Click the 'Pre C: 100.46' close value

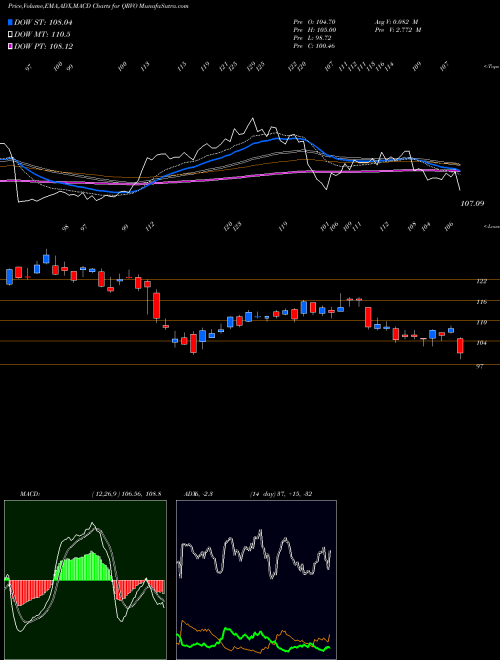[x=314, y=46]
